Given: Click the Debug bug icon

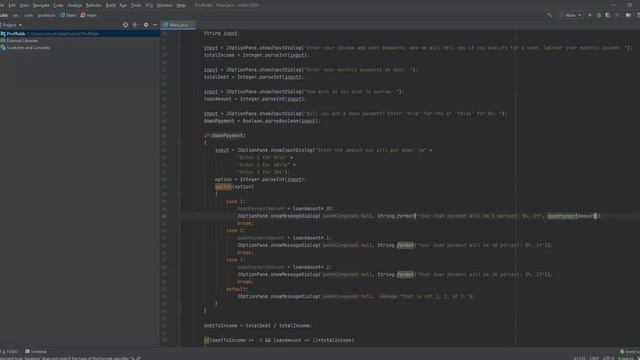Looking at the screenshot, I should 599,15.
